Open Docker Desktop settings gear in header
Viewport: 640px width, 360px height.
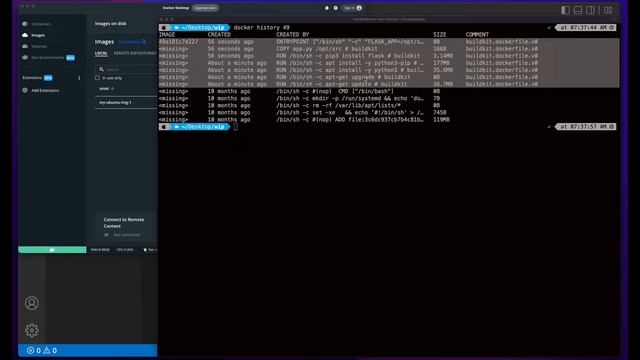[x=336, y=8]
